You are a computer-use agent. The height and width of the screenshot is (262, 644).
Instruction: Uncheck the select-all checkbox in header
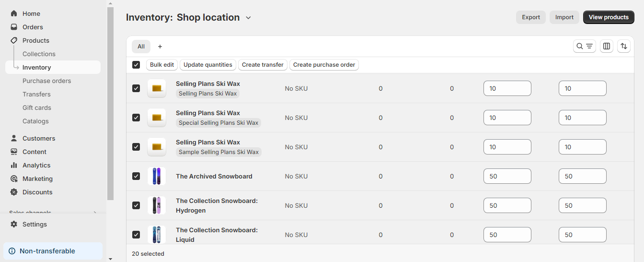tap(136, 65)
